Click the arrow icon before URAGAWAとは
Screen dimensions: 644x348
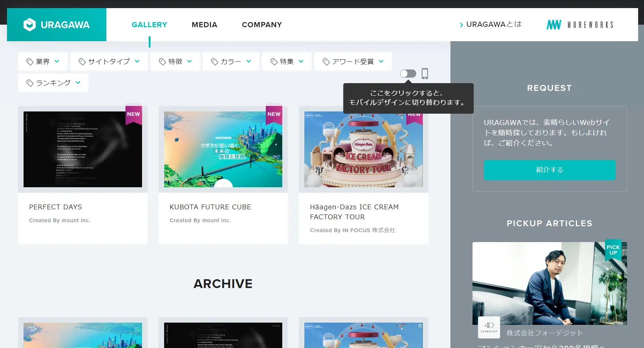click(461, 25)
